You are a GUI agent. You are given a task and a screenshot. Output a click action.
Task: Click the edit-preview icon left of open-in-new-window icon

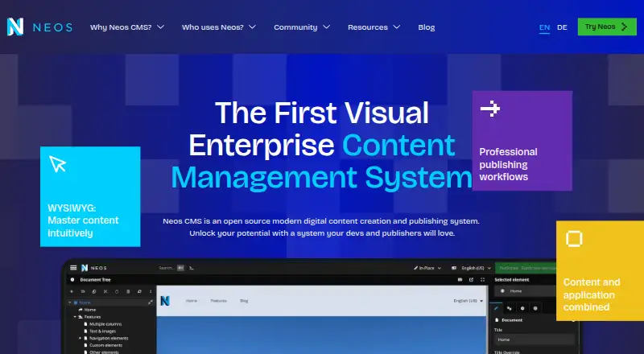point(460,280)
